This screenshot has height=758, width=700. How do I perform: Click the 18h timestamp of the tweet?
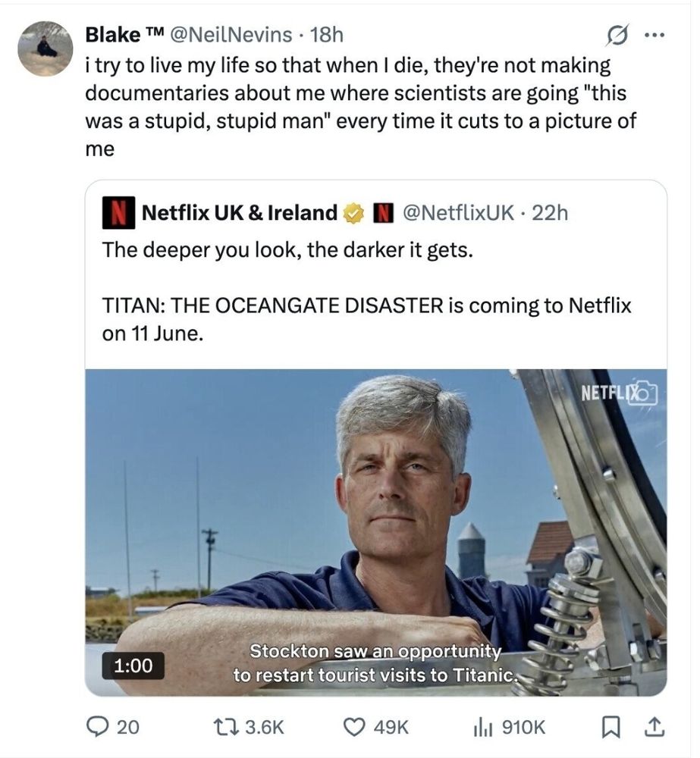coord(328,34)
